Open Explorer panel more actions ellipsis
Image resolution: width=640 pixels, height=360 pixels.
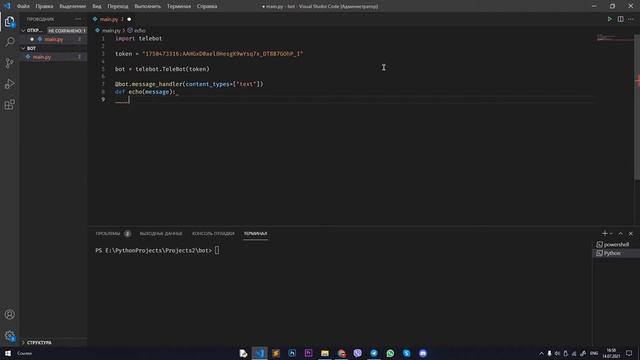tap(78, 19)
